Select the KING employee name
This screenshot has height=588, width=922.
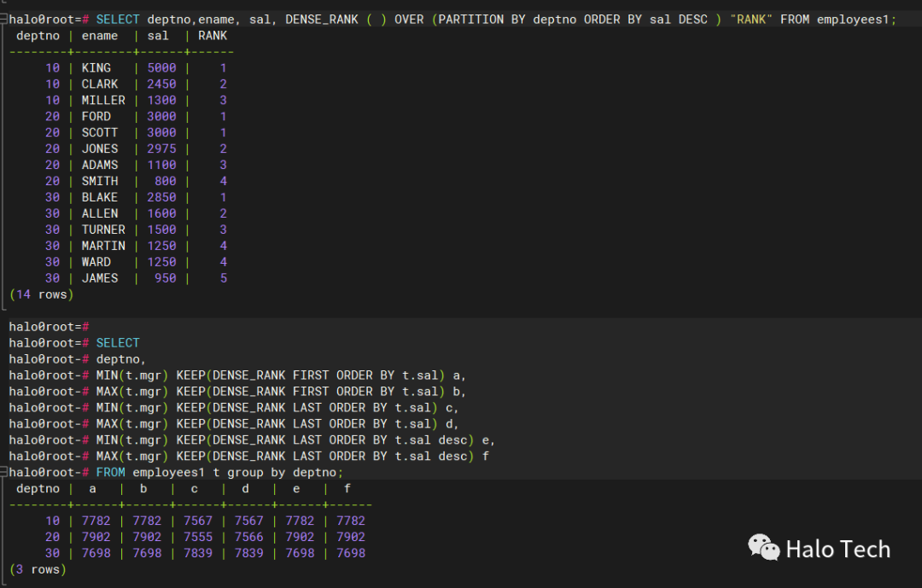tap(96, 68)
